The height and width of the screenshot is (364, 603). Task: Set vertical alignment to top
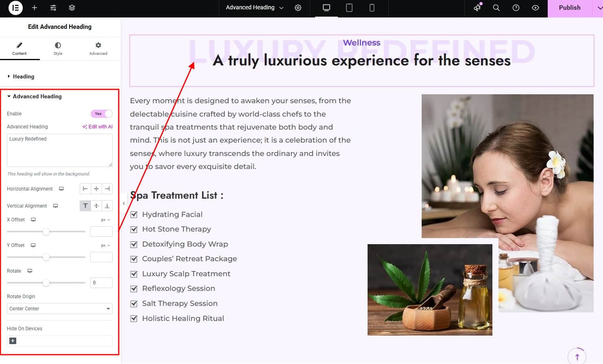tap(85, 206)
